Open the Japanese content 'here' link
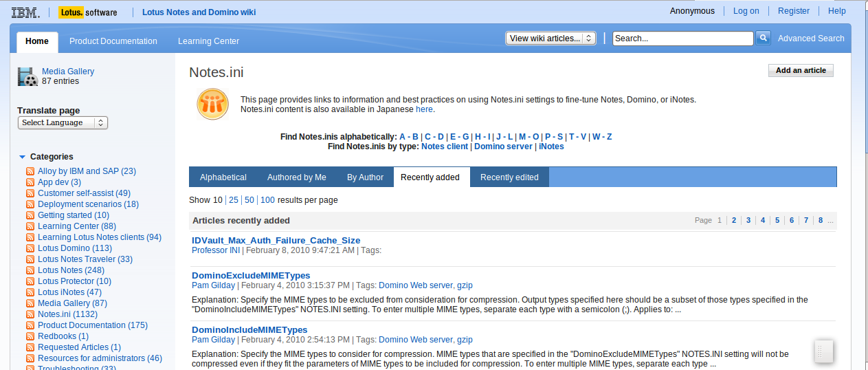The image size is (868, 370). pyautogui.click(x=424, y=109)
